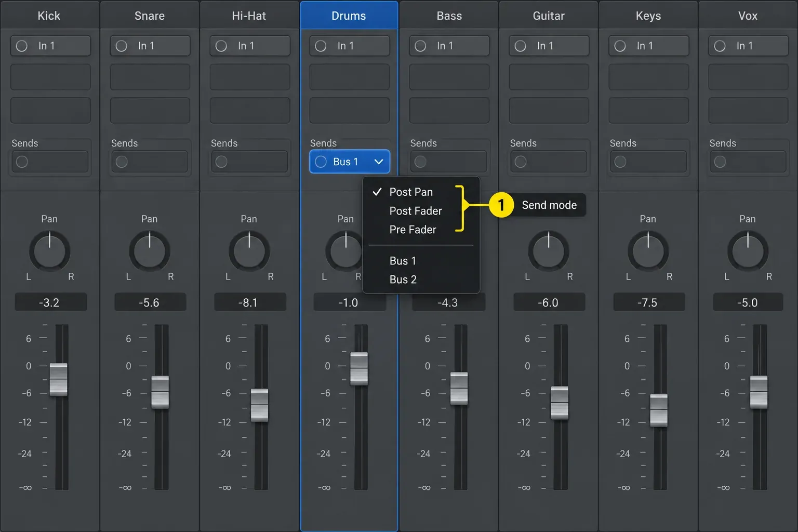The width and height of the screenshot is (798, 532).
Task: Select the Drums channel strip header
Action: 349,16
